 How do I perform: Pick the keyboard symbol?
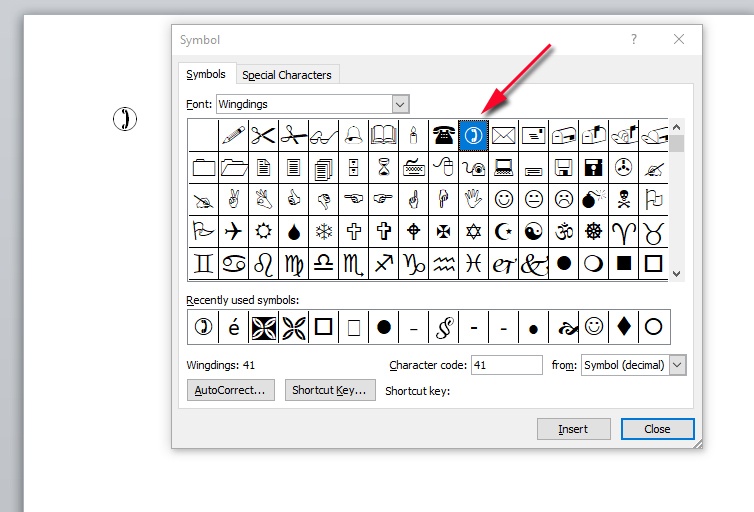click(x=414, y=168)
